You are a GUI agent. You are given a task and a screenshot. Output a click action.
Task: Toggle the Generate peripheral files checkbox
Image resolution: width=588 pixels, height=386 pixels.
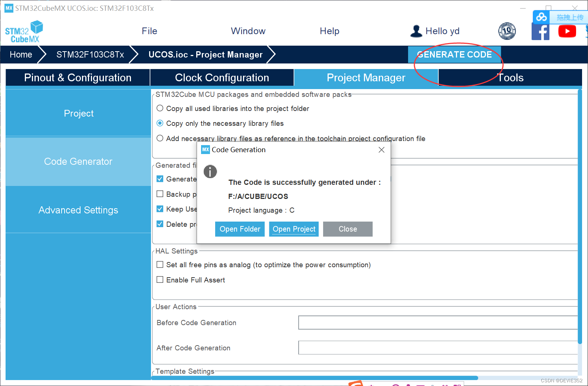click(x=160, y=179)
